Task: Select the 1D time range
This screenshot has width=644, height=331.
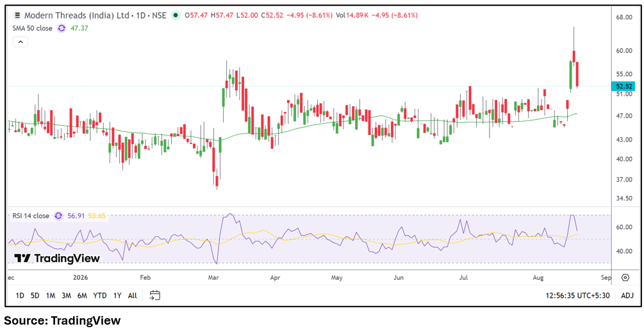Action: click(x=20, y=295)
